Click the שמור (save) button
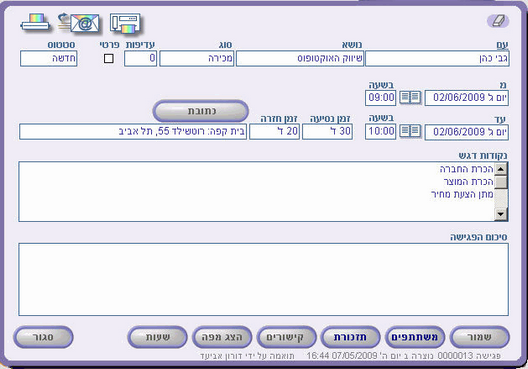The image size is (528, 369). (480, 337)
